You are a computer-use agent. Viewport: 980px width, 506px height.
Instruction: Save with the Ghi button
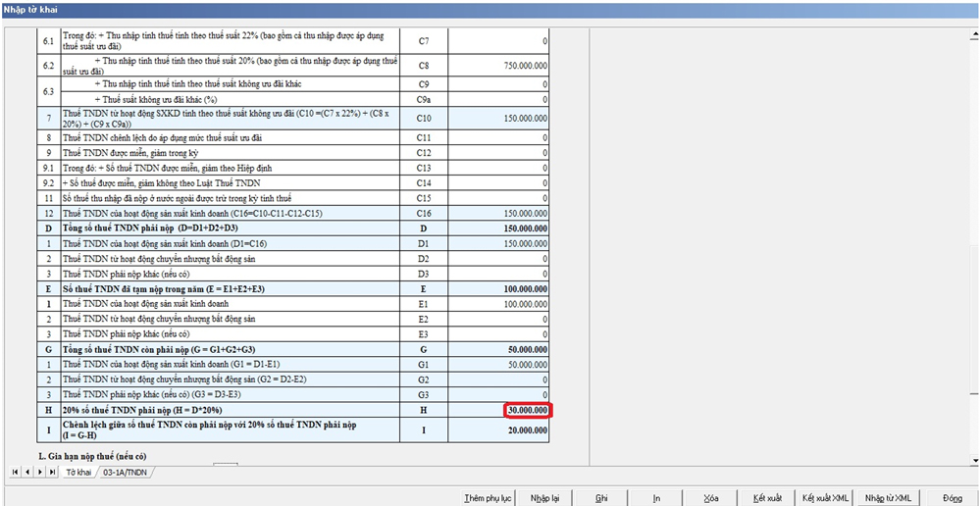601,498
